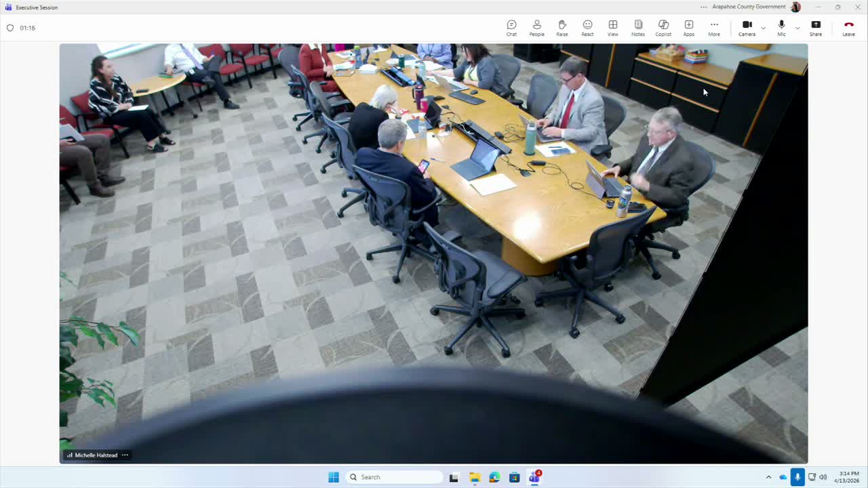The width and height of the screenshot is (868, 488).
Task: Click the Windows taskbar Search box
Action: [x=394, y=477]
